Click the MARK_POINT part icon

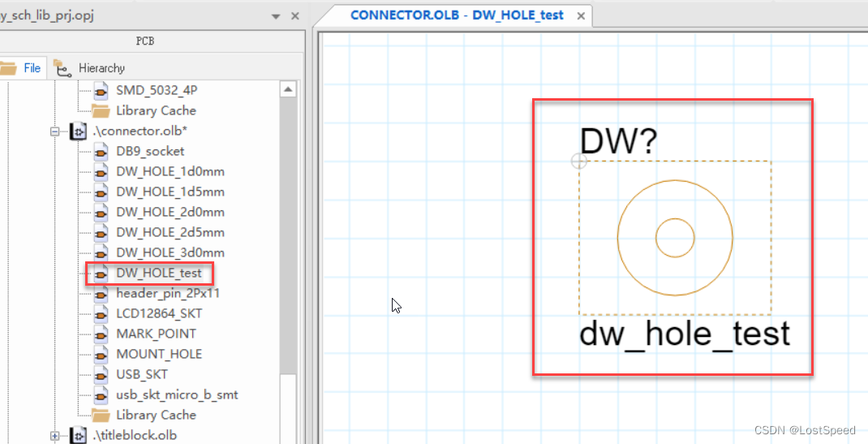tap(101, 334)
